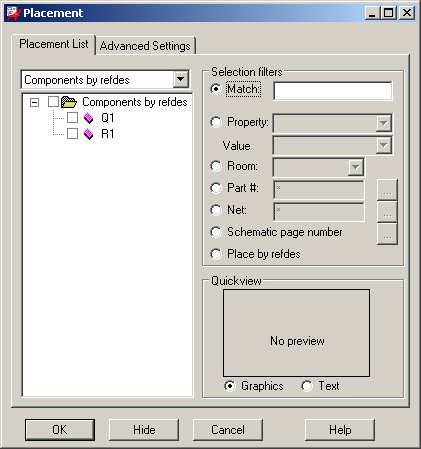Select the Net filter radio button
The width and height of the screenshot is (421, 449).
[x=216, y=210]
